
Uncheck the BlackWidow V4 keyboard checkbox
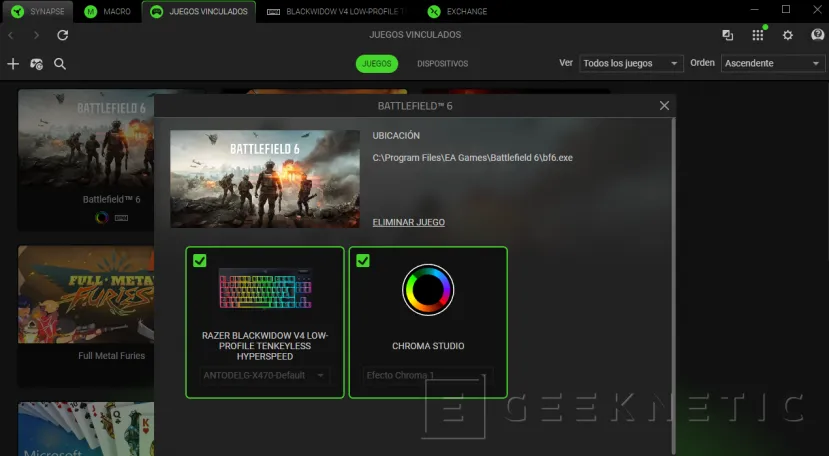pyautogui.click(x=199, y=261)
